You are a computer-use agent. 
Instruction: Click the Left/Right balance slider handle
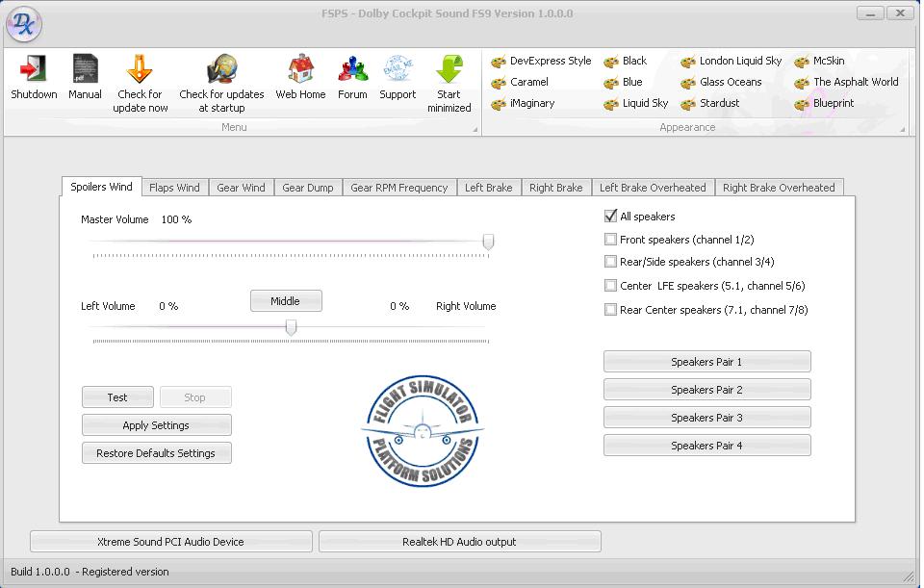point(291,327)
